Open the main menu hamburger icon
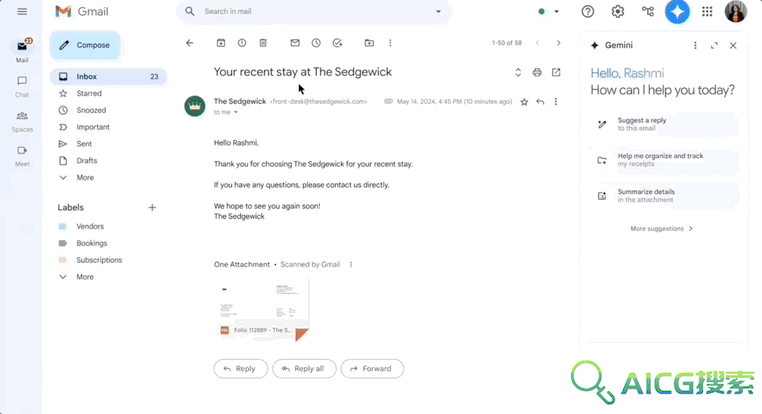The image size is (762, 414). tap(22, 12)
